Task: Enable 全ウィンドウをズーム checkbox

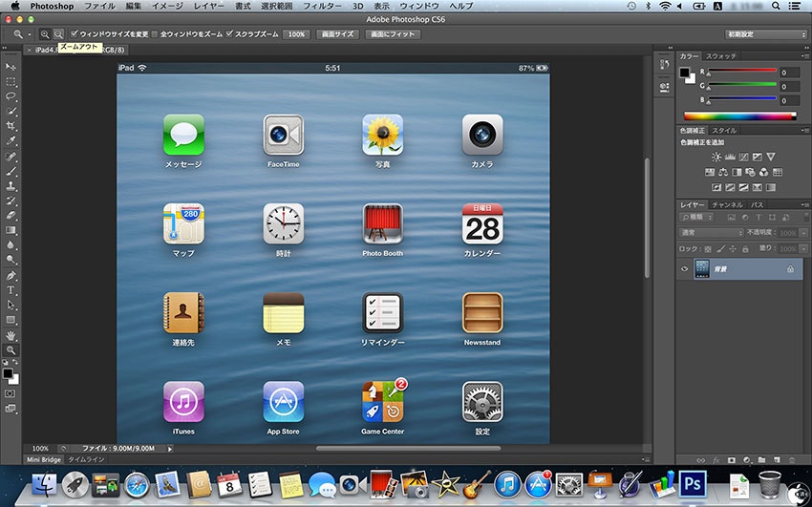Action: (x=155, y=34)
